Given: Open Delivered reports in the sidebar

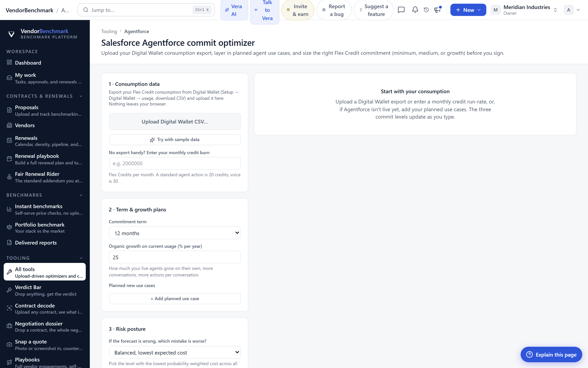Looking at the screenshot, I should pyautogui.click(x=45, y=243).
